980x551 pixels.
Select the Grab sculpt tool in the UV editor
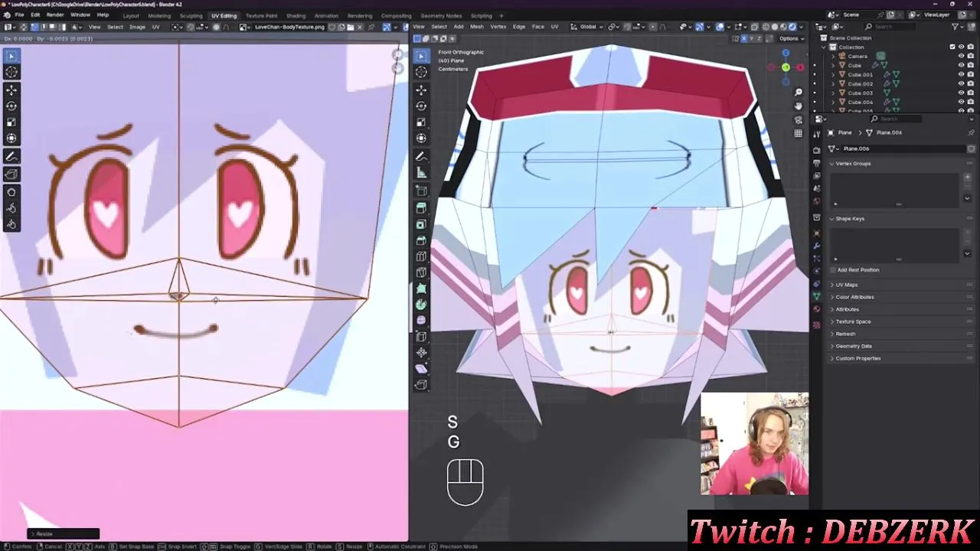click(11, 191)
